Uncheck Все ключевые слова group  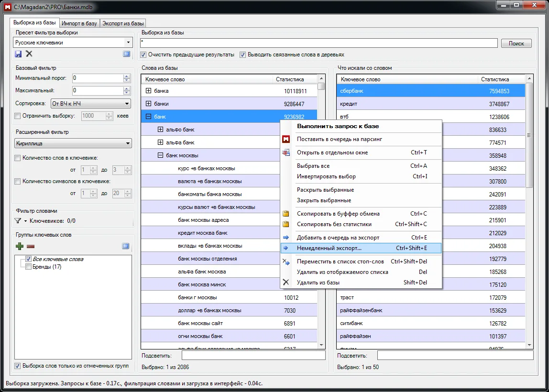[29, 260]
